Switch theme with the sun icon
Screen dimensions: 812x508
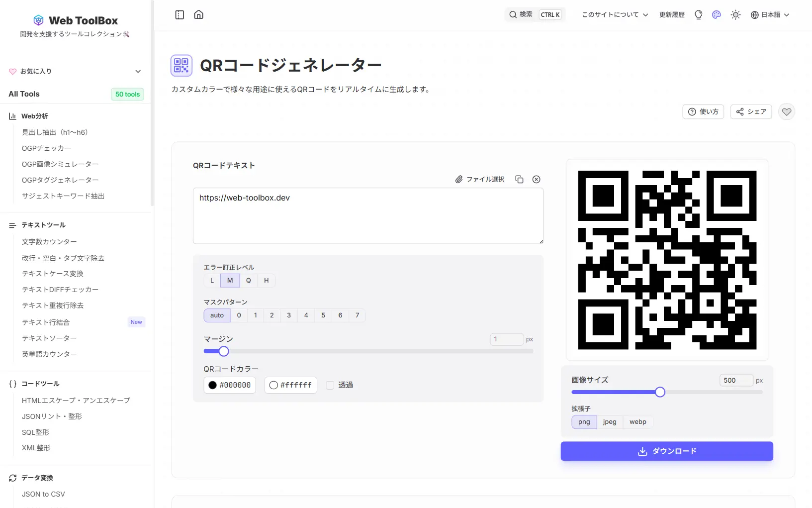[736, 15]
